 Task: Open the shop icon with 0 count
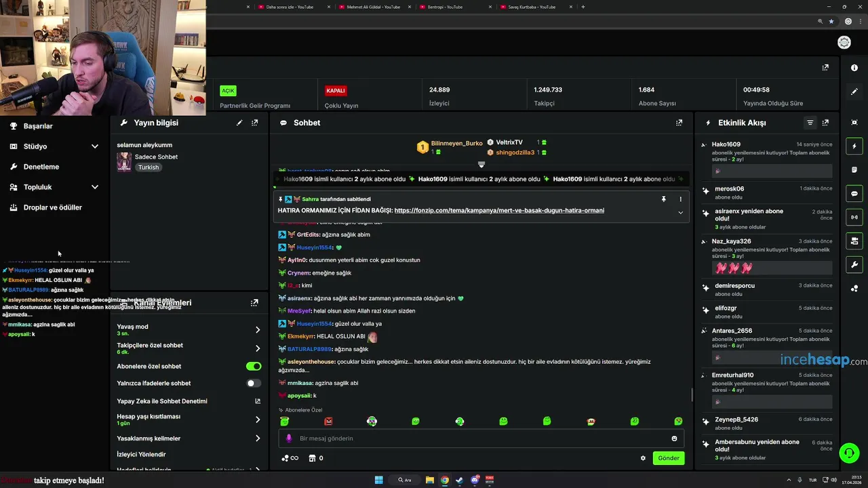point(315,458)
